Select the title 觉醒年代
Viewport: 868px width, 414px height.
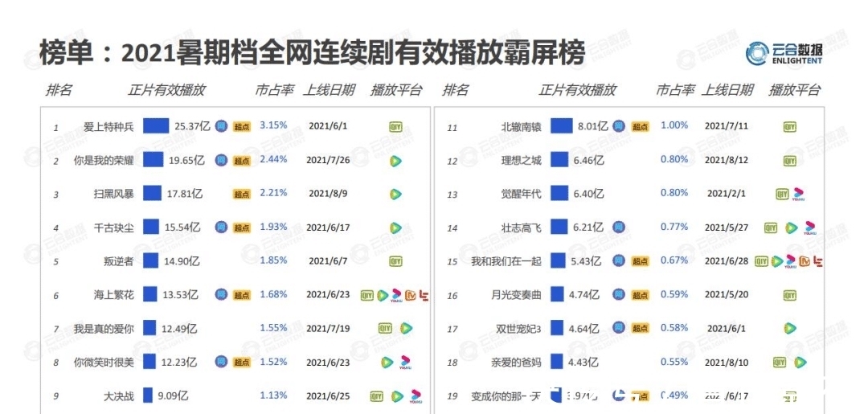(x=521, y=195)
